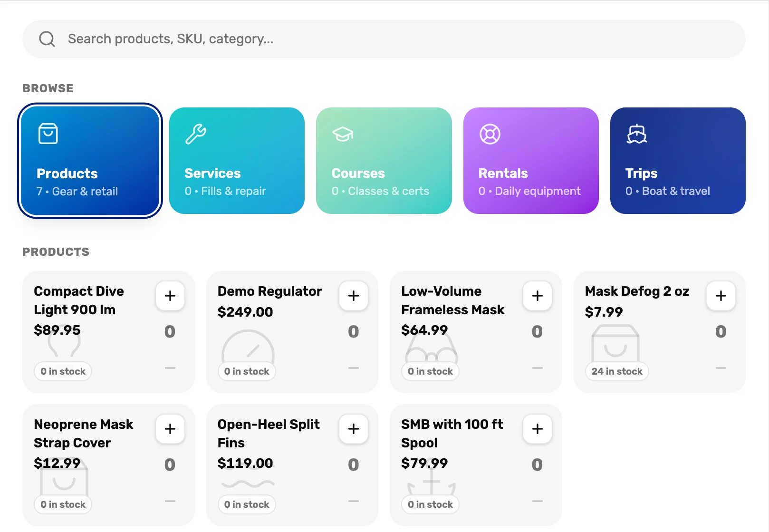Add Low-Volume Frameless Mask with plus
This screenshot has height=532, width=769.
coord(538,296)
